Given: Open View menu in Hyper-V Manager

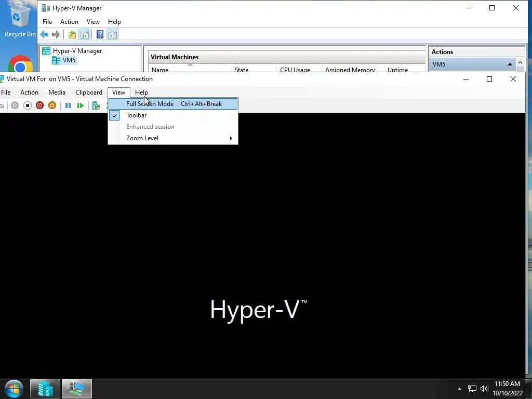Looking at the screenshot, I should 93,22.
